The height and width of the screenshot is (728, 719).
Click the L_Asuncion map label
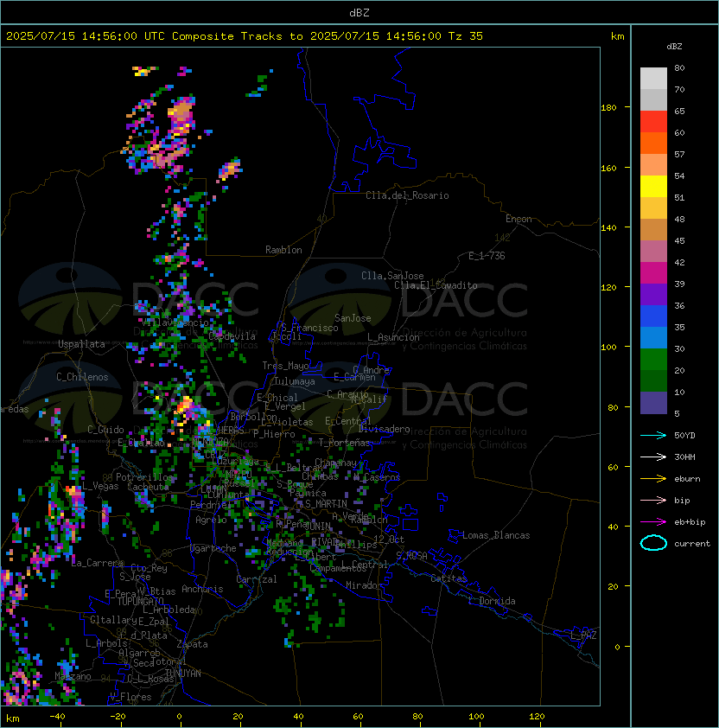tap(393, 337)
